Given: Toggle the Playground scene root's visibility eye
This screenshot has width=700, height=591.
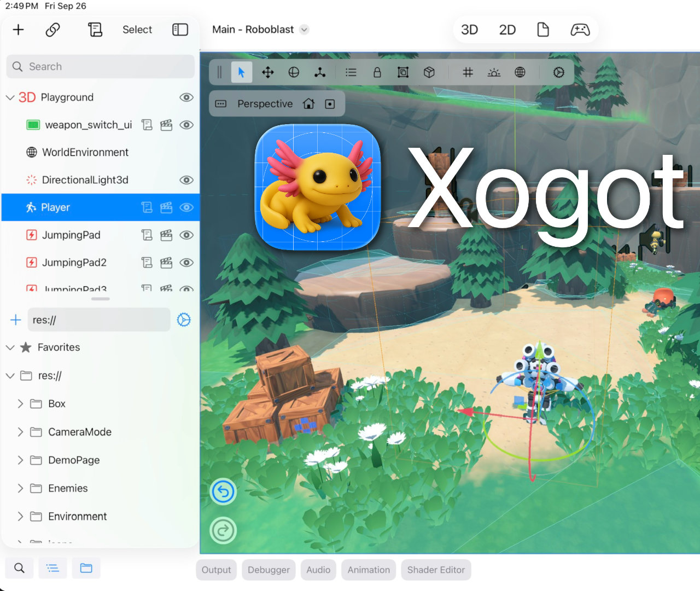Looking at the screenshot, I should (x=186, y=97).
